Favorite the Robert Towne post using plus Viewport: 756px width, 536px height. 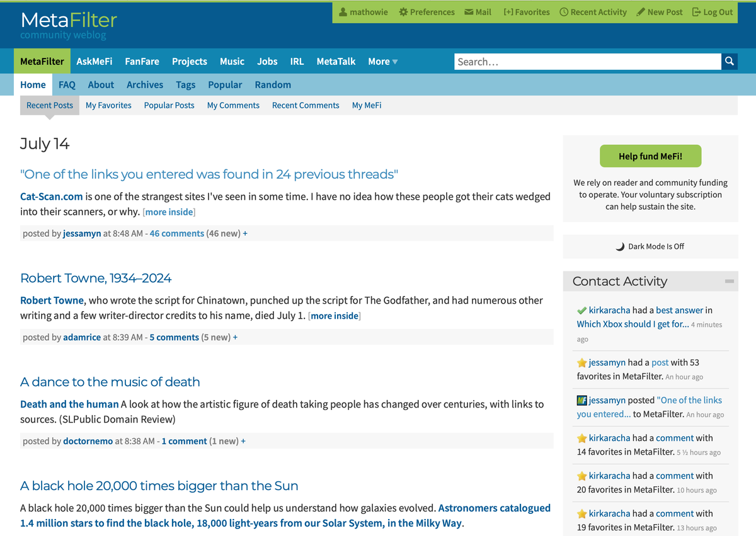click(x=236, y=337)
